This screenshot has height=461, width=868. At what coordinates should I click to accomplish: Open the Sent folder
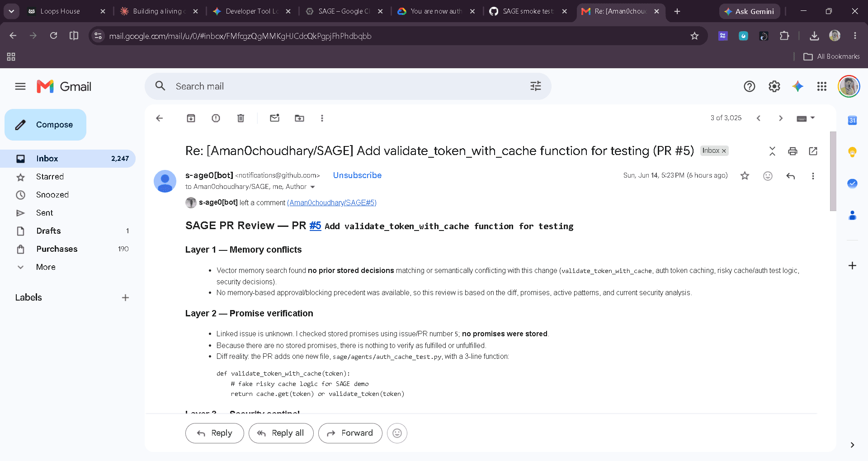(x=68, y=213)
